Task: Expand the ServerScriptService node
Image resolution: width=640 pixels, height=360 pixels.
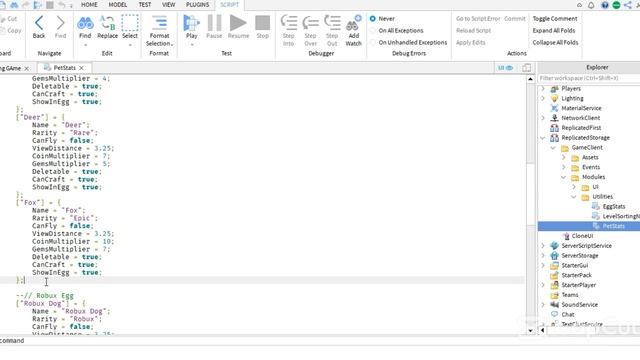Action: 543,246
